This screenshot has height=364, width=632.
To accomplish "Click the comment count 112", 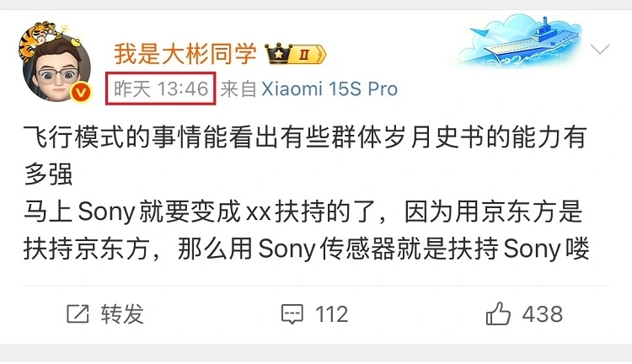I will 331,314.
